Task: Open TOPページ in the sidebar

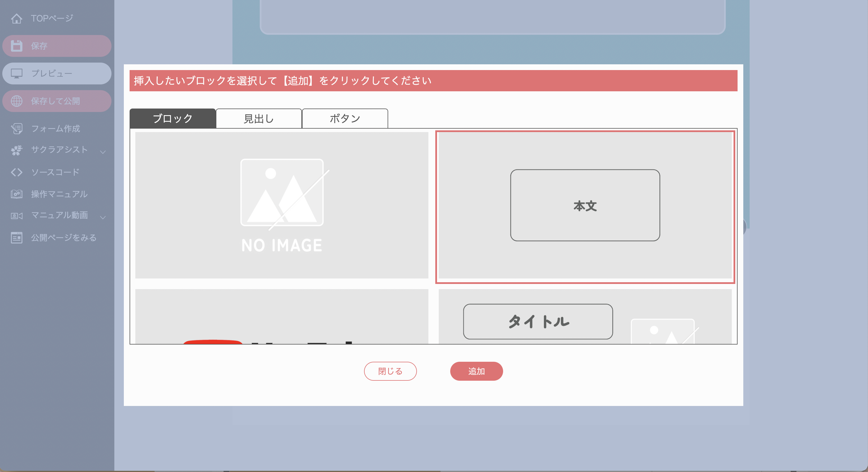Action: [52, 18]
